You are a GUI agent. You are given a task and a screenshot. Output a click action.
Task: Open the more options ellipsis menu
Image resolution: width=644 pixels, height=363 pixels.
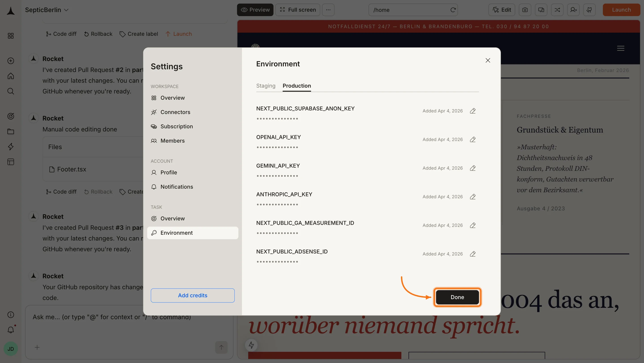click(x=328, y=10)
